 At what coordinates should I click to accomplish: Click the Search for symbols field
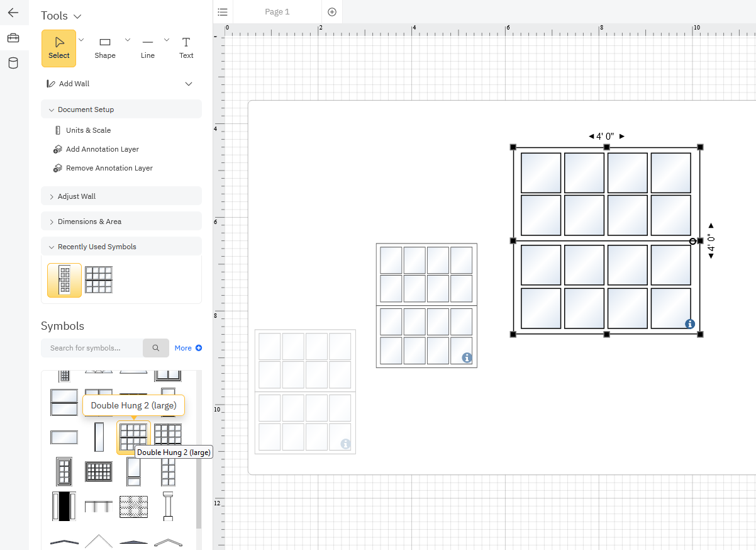click(92, 348)
